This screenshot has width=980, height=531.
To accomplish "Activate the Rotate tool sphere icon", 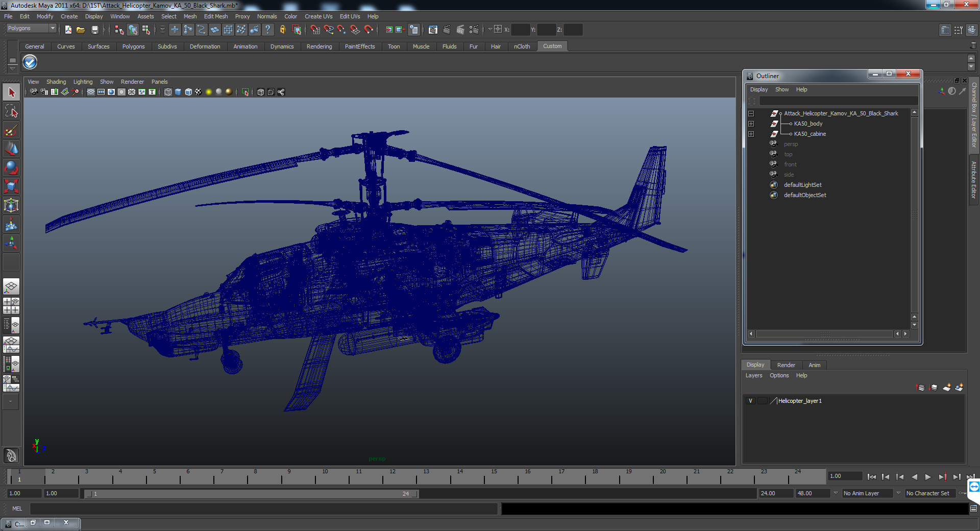I will click(11, 168).
